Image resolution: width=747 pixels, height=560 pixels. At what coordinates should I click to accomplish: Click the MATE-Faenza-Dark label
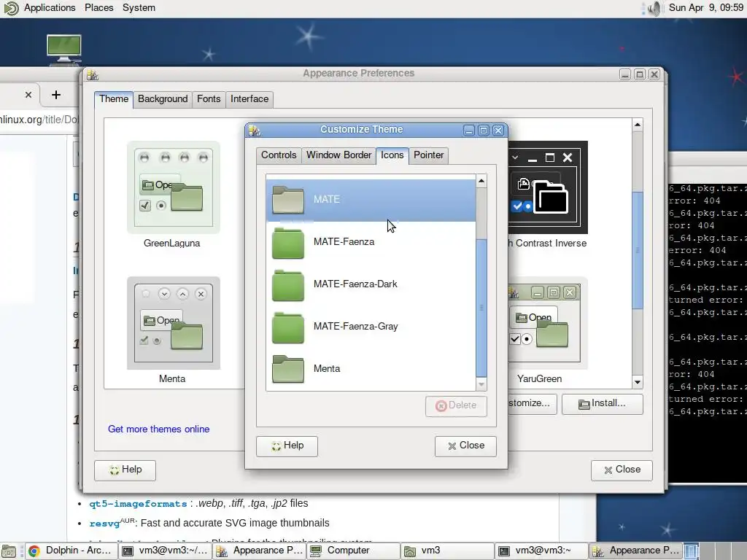[355, 284]
